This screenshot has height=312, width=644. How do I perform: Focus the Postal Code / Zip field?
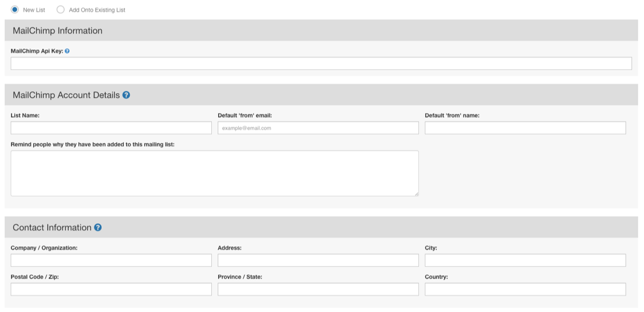[x=111, y=289]
